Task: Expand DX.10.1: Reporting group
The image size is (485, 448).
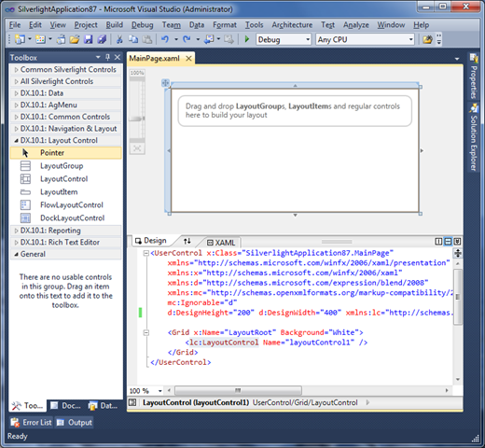Action: [16, 231]
